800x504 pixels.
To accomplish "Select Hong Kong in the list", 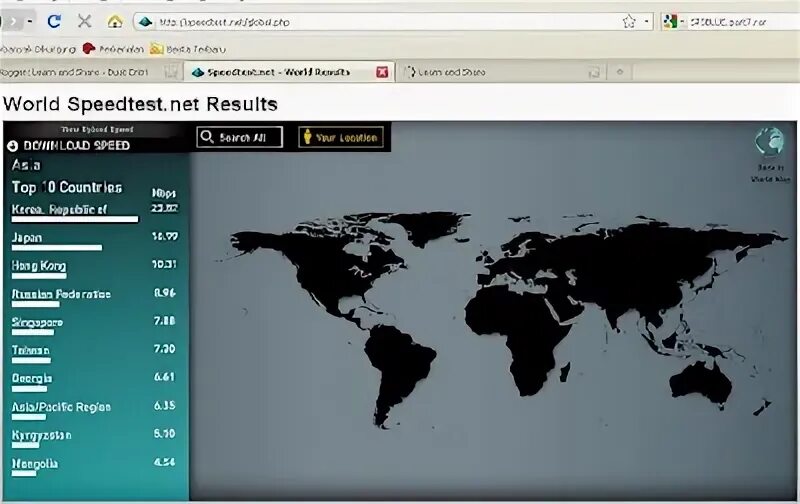I will pyautogui.click(x=39, y=266).
